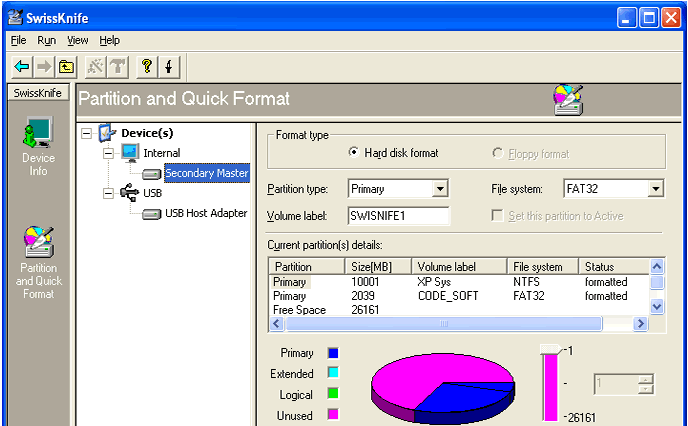Click the USB Host Adapter drive icon
Image resolution: width=688 pixels, height=426 pixels.
(152, 214)
